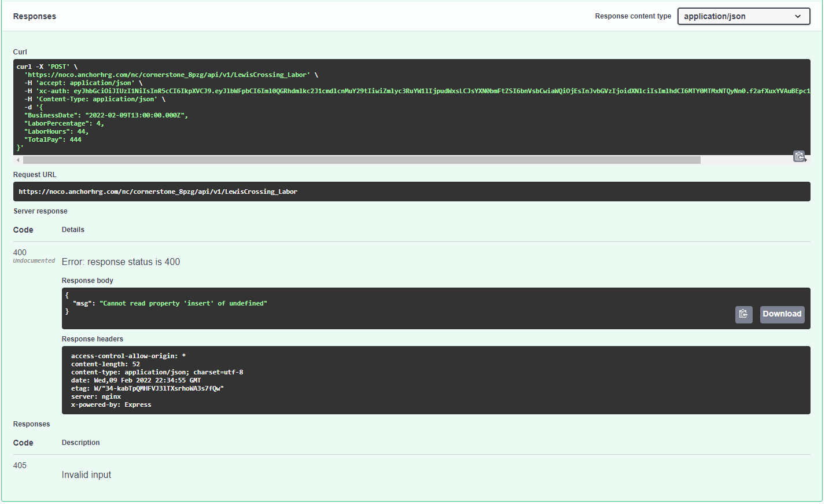Select the Responses section heading
This screenshot has height=504, width=825.
[x=34, y=16]
